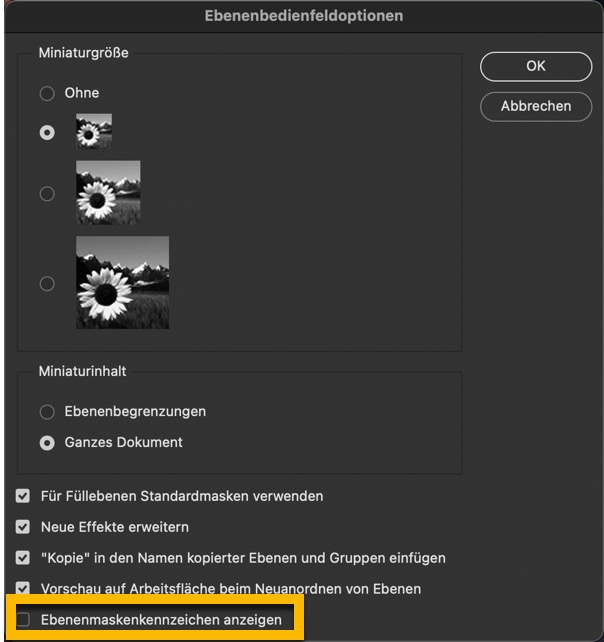
Task: Choose the Ebenenbegrenzungen radio button
Action: (x=47, y=411)
